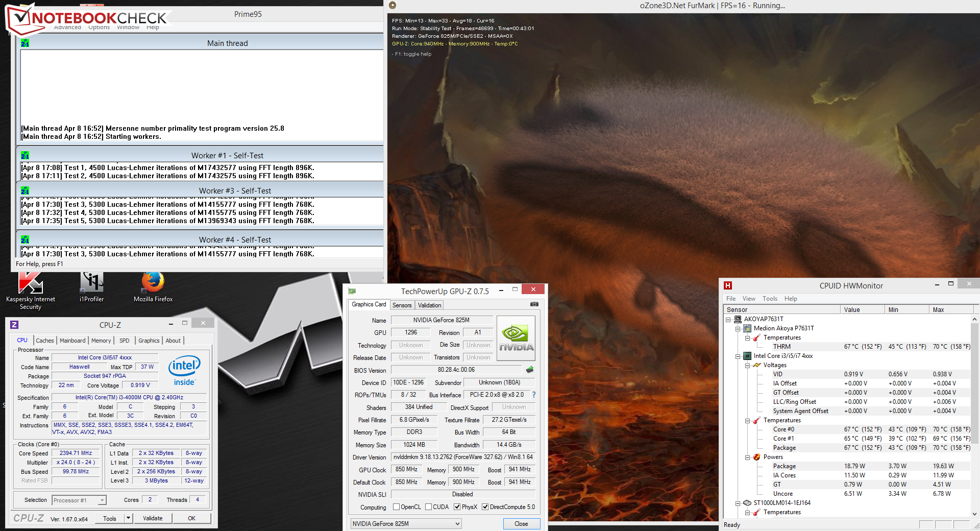
Task: Collapse the Powers group in HWMonitor
Action: point(748,457)
